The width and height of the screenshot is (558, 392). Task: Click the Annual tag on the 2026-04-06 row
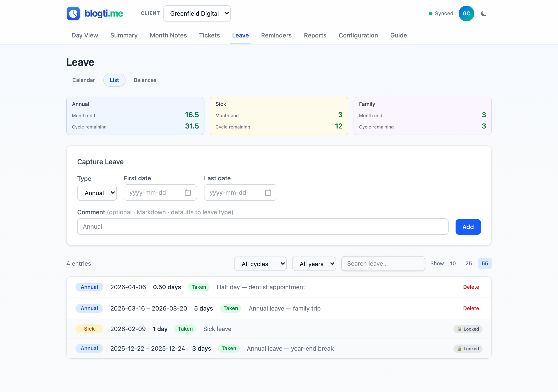point(89,287)
